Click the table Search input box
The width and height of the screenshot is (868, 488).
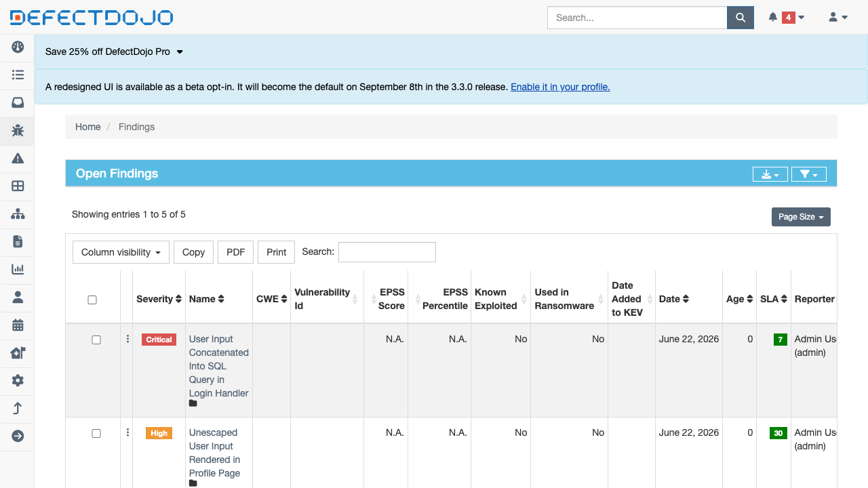pos(387,252)
